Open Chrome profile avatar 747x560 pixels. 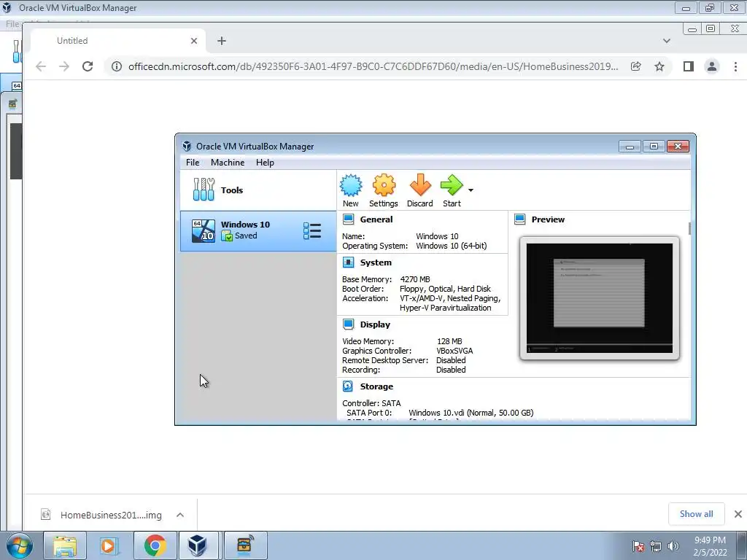point(712,66)
